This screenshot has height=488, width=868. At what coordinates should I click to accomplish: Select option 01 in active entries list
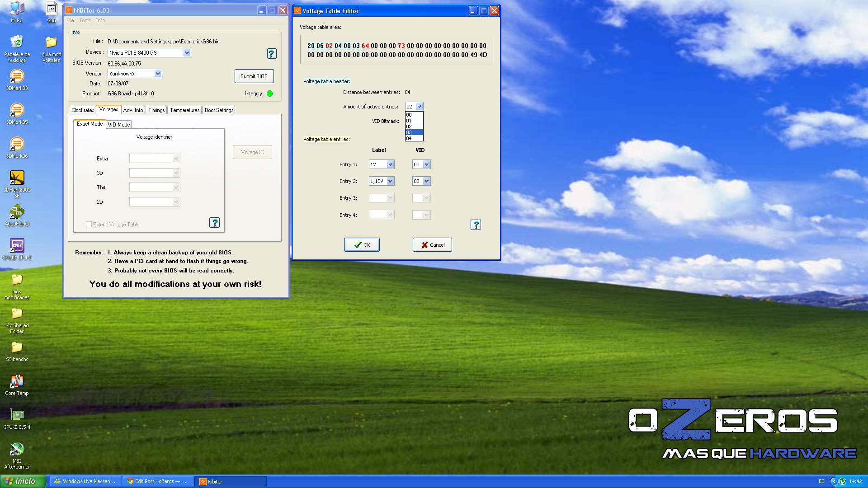(414, 121)
